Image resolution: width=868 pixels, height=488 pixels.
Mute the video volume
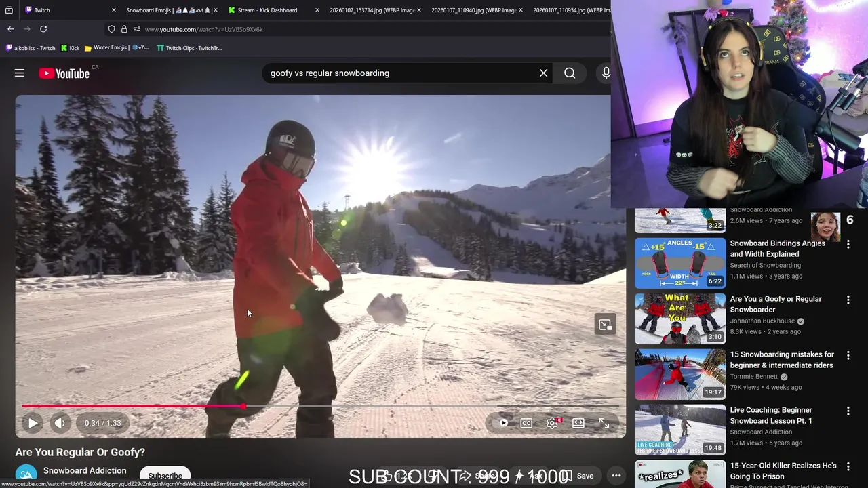coord(60,423)
